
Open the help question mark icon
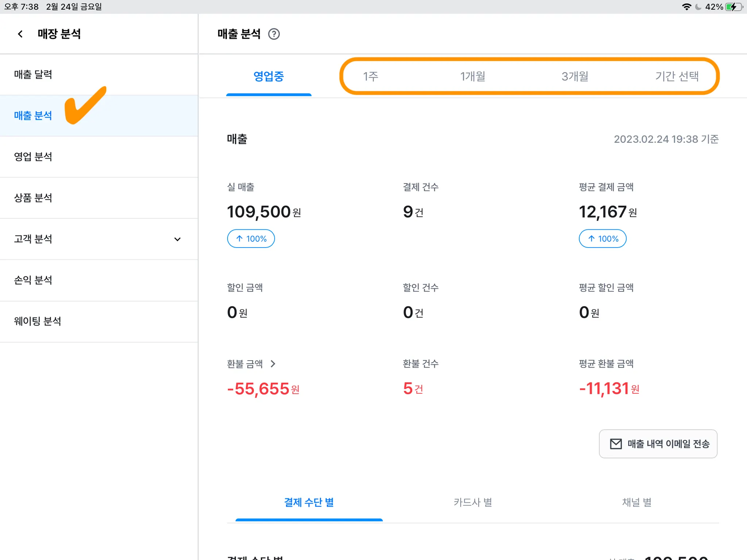pos(274,34)
